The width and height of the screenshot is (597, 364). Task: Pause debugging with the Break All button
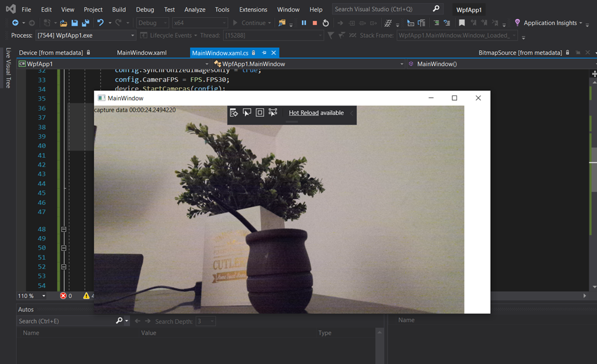point(304,23)
